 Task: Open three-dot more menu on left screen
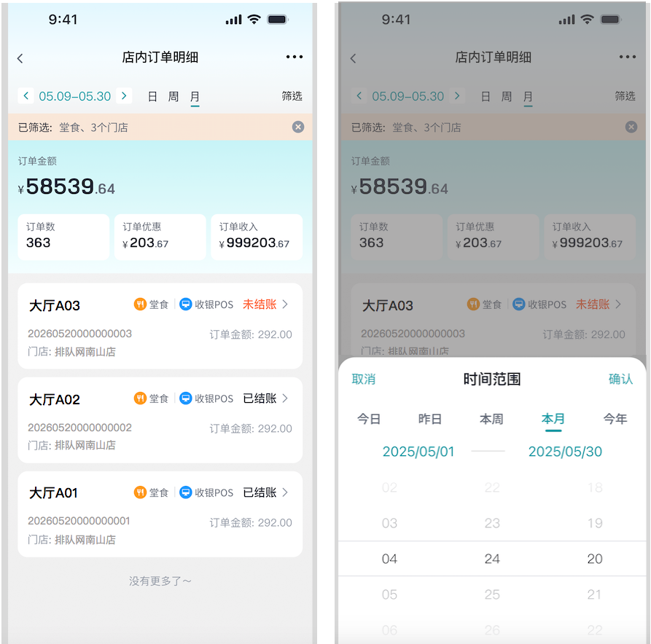[295, 57]
